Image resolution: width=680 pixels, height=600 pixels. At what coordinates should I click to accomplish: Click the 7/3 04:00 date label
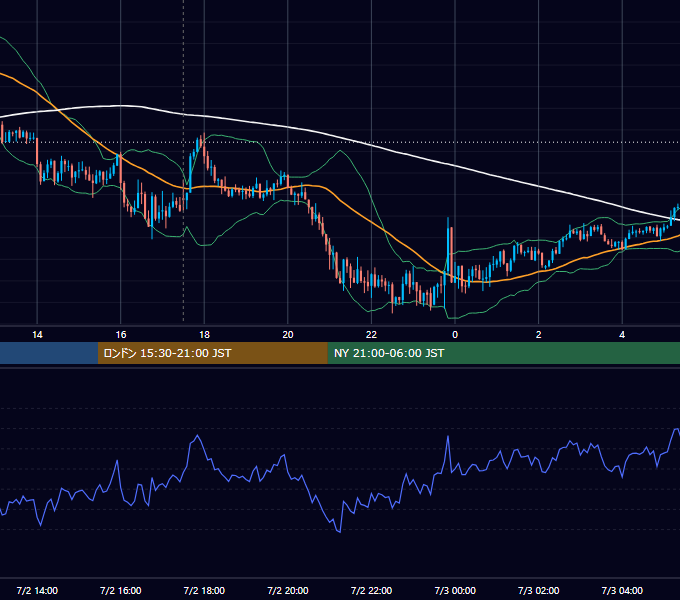pos(622,590)
